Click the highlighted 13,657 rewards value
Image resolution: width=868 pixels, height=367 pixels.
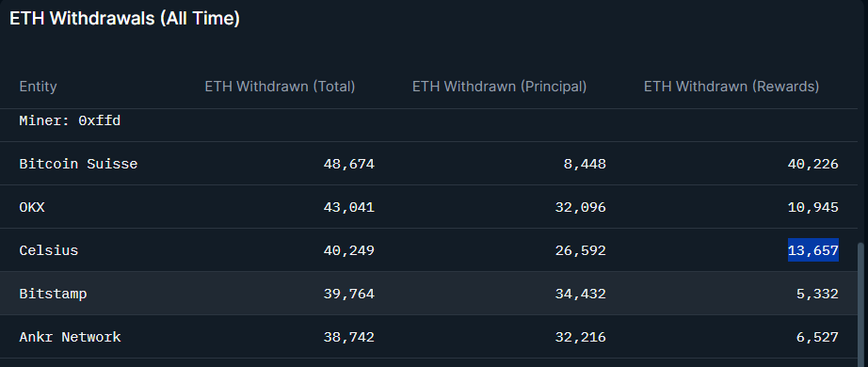click(x=813, y=250)
